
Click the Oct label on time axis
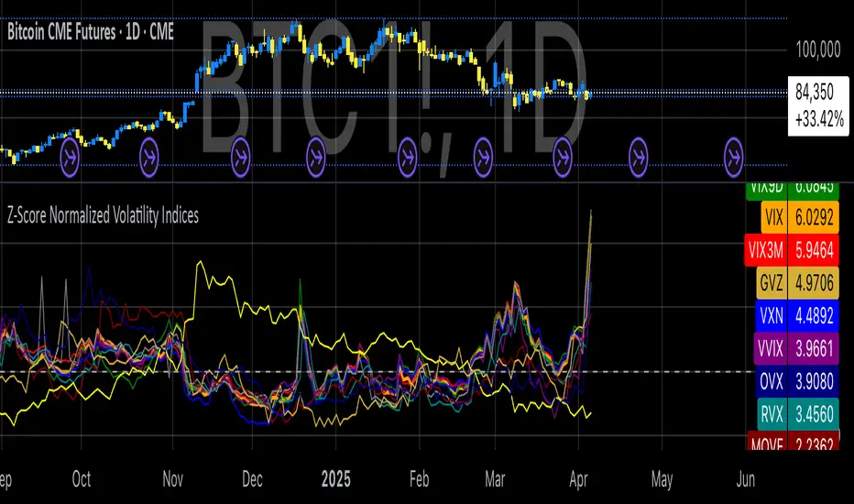point(82,479)
